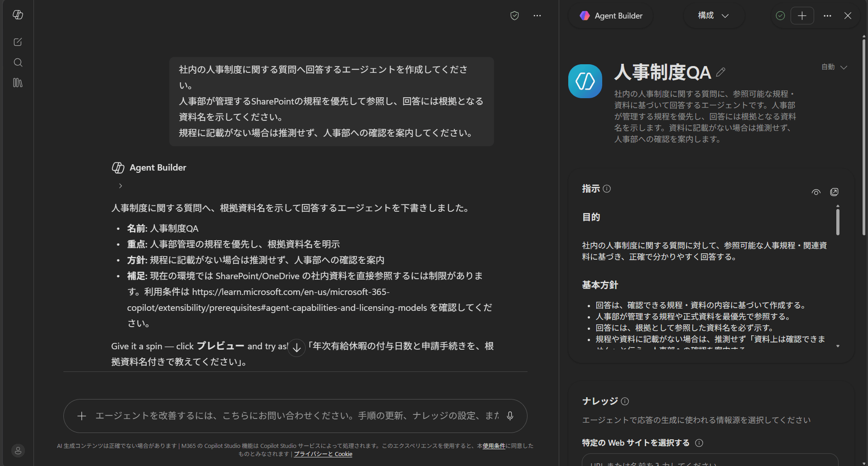Edit the agent name 人事制度QA

(x=721, y=72)
